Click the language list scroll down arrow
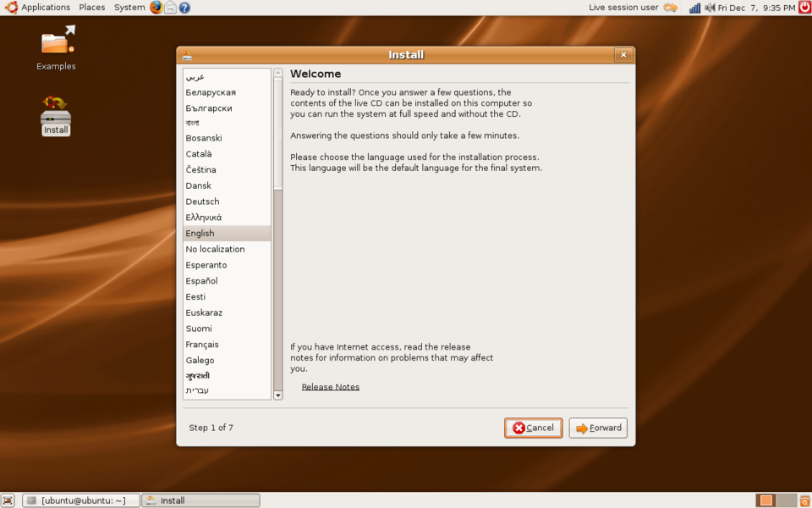 point(278,395)
